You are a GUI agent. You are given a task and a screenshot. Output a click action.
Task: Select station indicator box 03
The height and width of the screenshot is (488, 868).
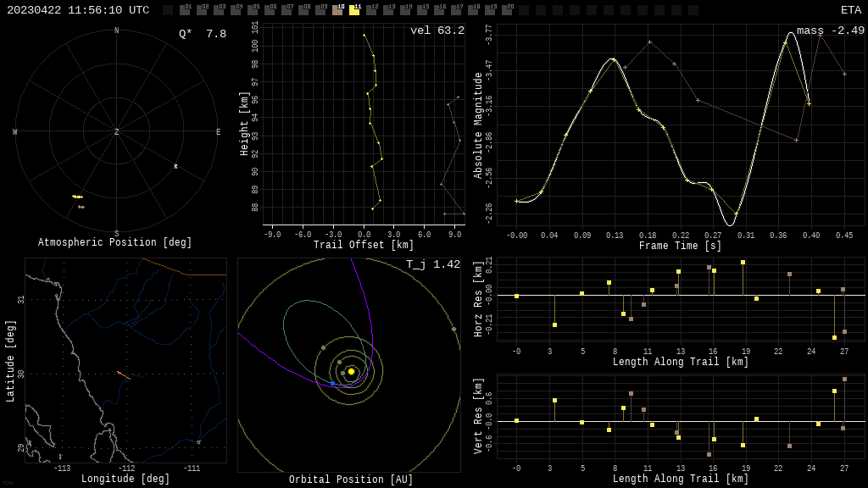coord(219,10)
